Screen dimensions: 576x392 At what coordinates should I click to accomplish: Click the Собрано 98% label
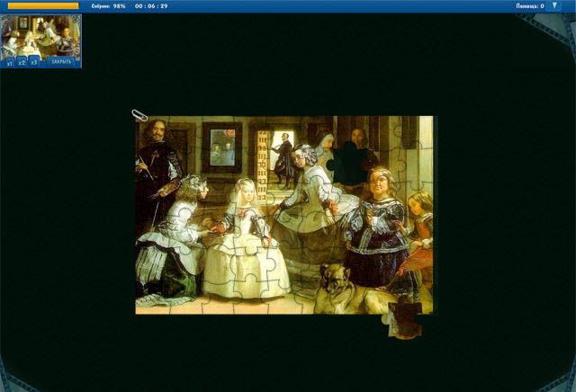point(108,5)
